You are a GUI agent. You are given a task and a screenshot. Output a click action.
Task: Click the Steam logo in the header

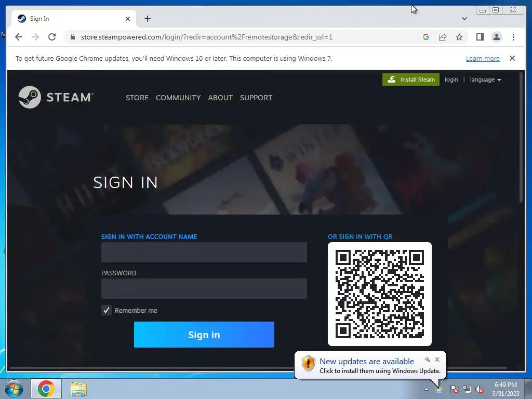[56, 97]
